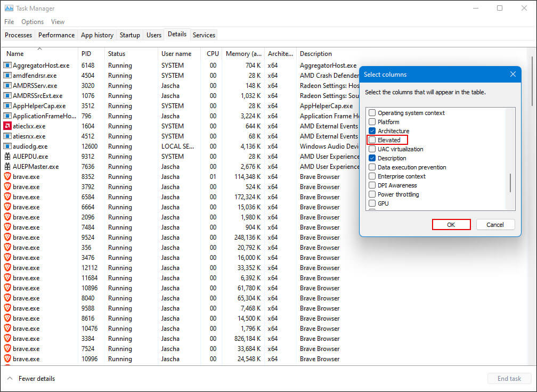Click the AppHelperCap.exe process icon

coord(7,105)
